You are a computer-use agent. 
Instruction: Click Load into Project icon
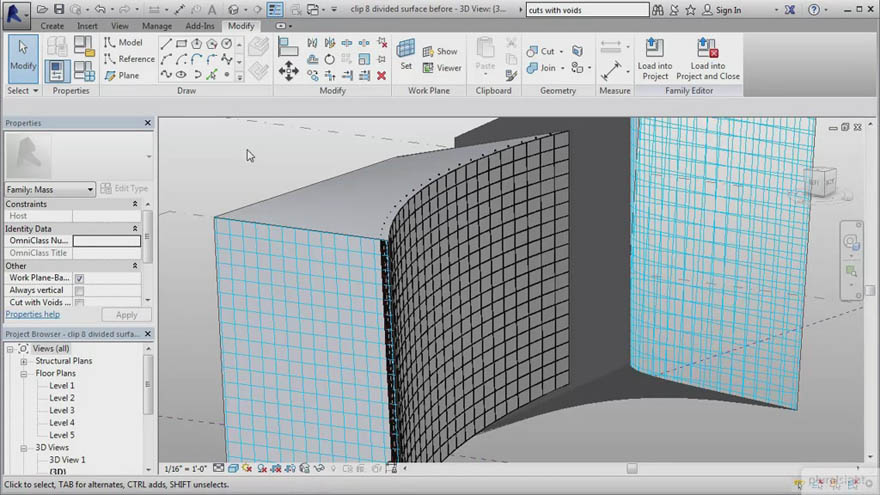coord(654,59)
